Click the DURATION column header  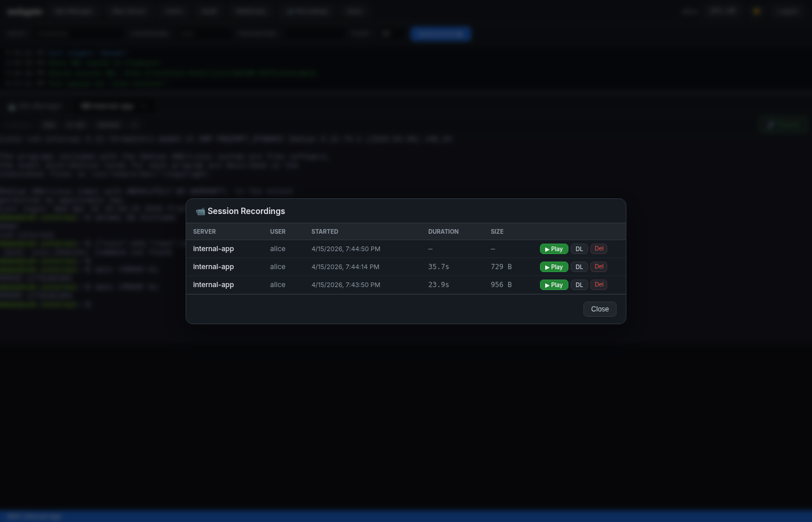click(443, 231)
